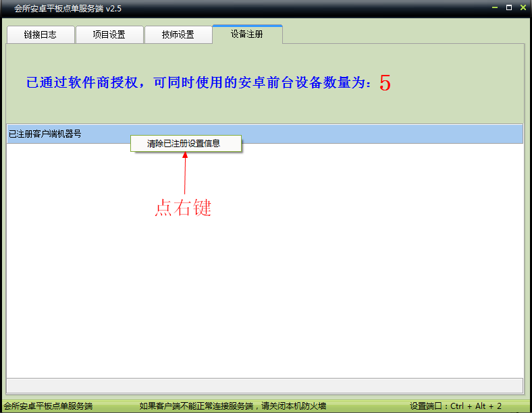Click the title bar text 会所安卓平板点单服务端 v2.5
The width and height of the screenshot is (532, 413).
point(59,8)
